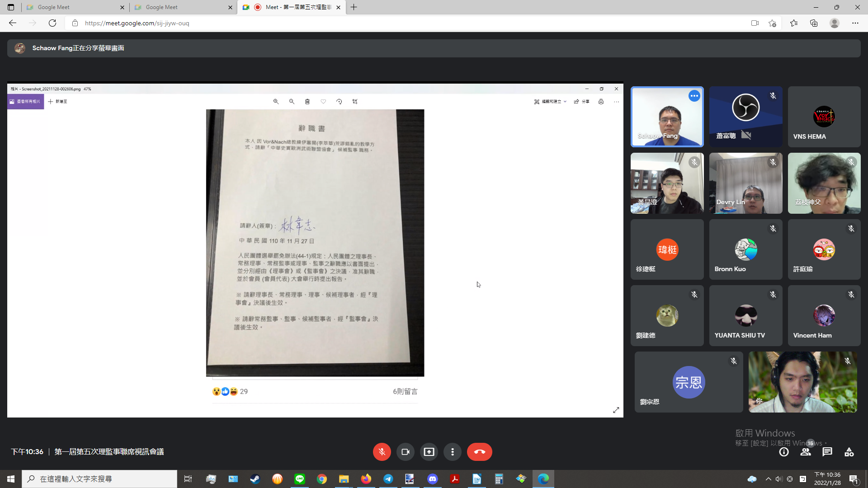Show the participants list
The width and height of the screenshot is (868, 488).
806,452
